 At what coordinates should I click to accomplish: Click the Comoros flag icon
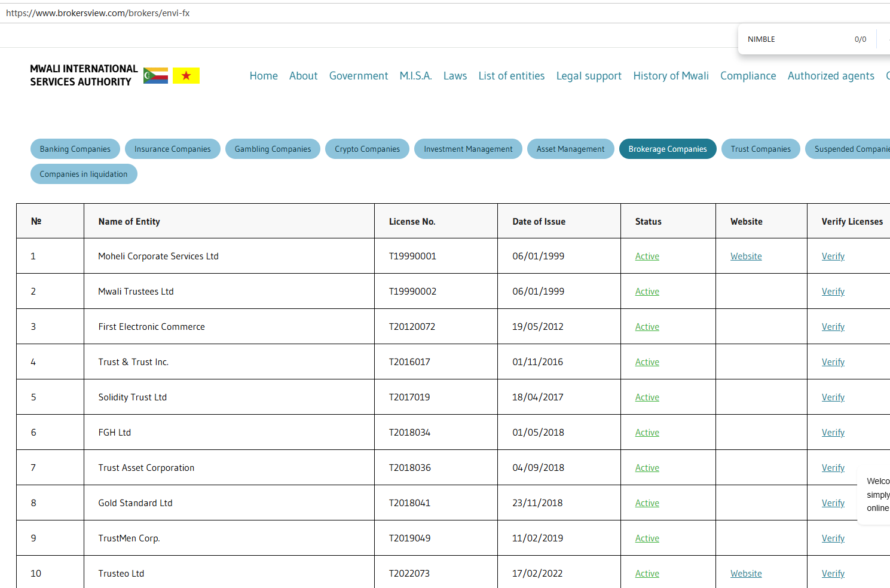pyautogui.click(x=155, y=76)
